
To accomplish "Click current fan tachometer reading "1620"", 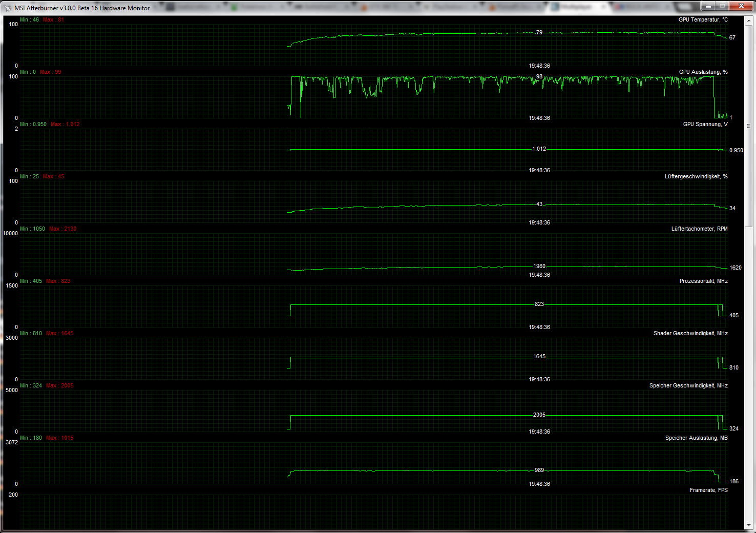I will click(x=736, y=268).
